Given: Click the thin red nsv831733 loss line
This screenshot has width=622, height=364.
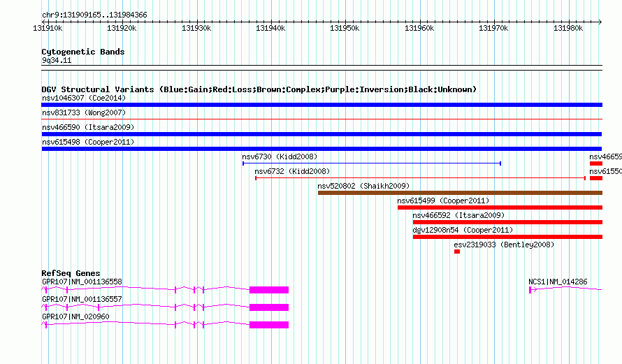Looking at the screenshot, I should 321,119.
